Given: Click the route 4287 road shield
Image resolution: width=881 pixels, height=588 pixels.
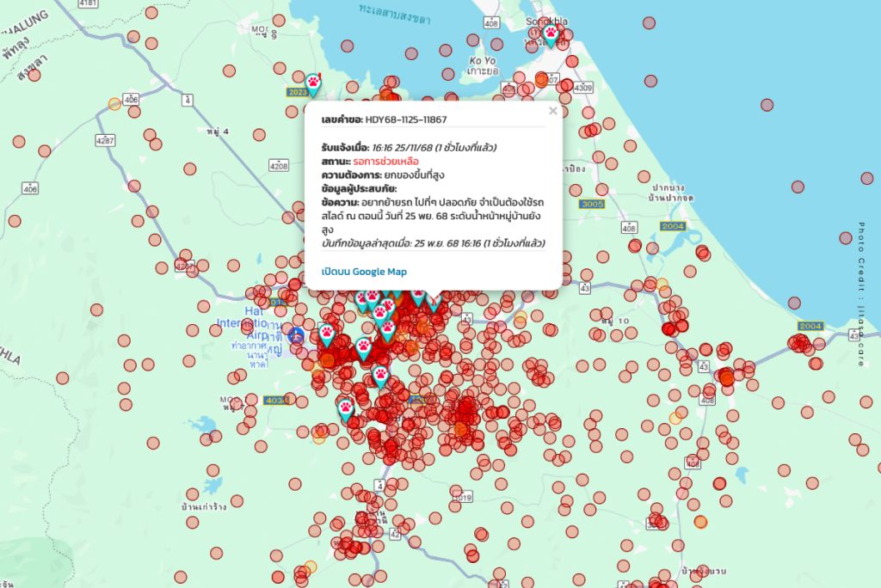Looking at the screenshot, I should pos(106,139).
